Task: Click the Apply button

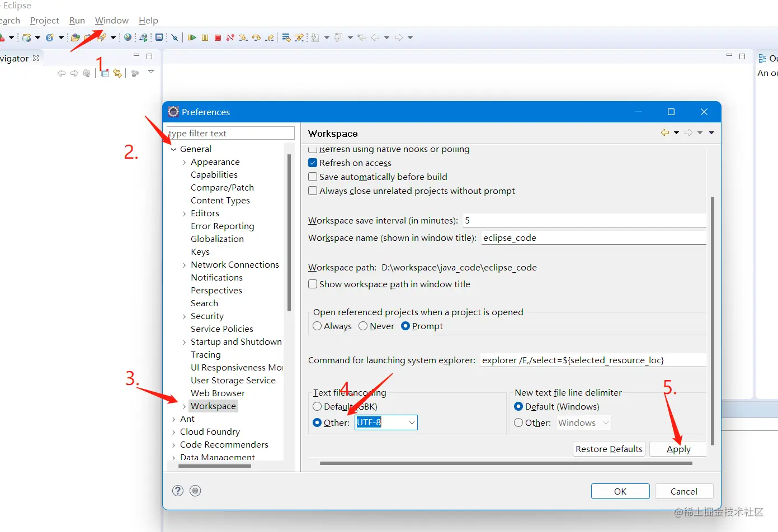Action: point(678,449)
